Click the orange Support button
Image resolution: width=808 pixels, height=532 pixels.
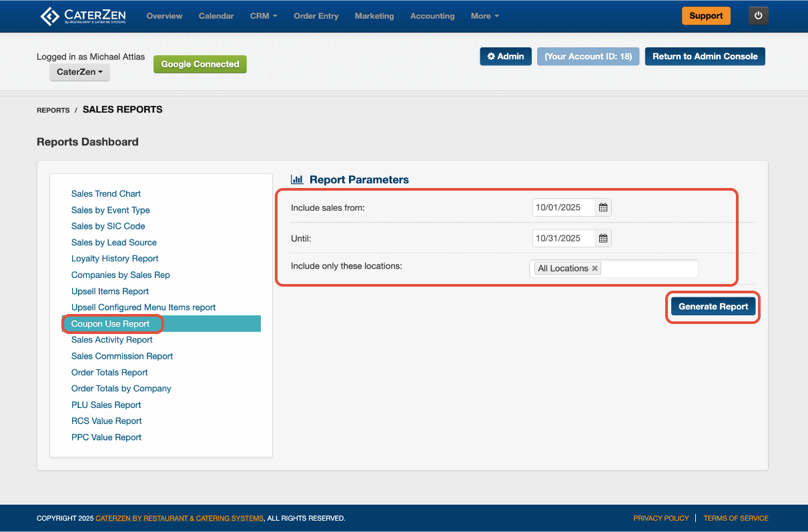click(706, 16)
